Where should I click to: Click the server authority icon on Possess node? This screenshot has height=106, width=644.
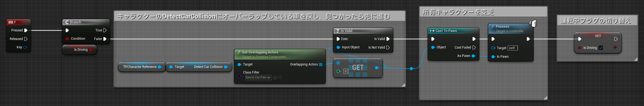pos(533,24)
